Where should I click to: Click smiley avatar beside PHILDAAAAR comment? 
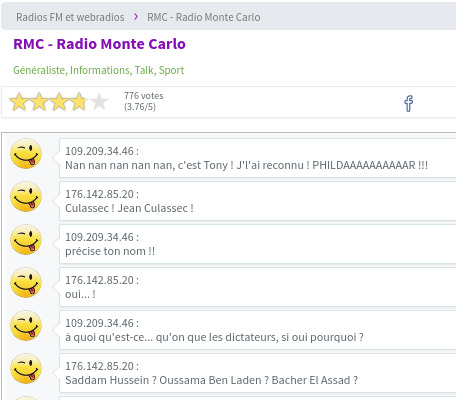(x=26, y=154)
